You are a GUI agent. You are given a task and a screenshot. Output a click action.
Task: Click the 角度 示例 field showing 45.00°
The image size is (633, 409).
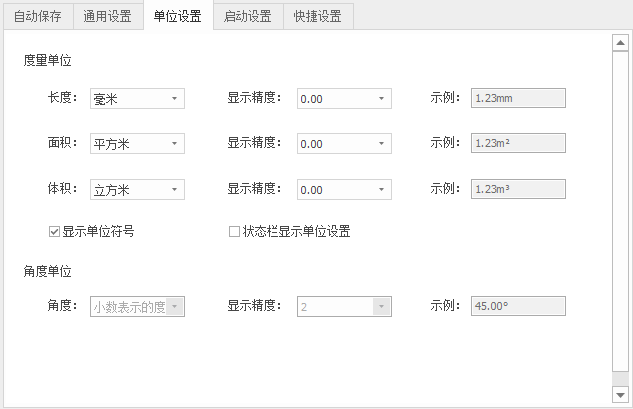coord(519,306)
